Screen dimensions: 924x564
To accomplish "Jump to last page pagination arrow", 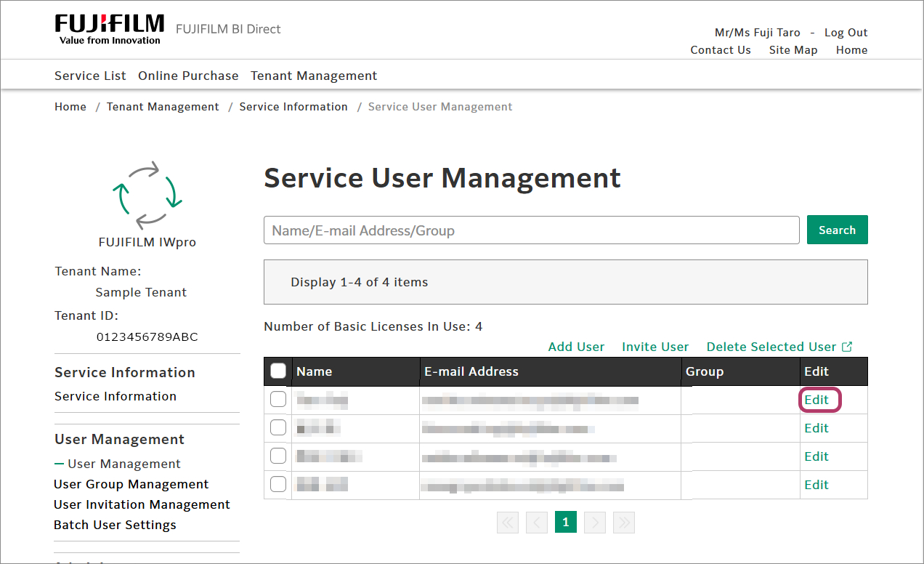I will pos(623,522).
